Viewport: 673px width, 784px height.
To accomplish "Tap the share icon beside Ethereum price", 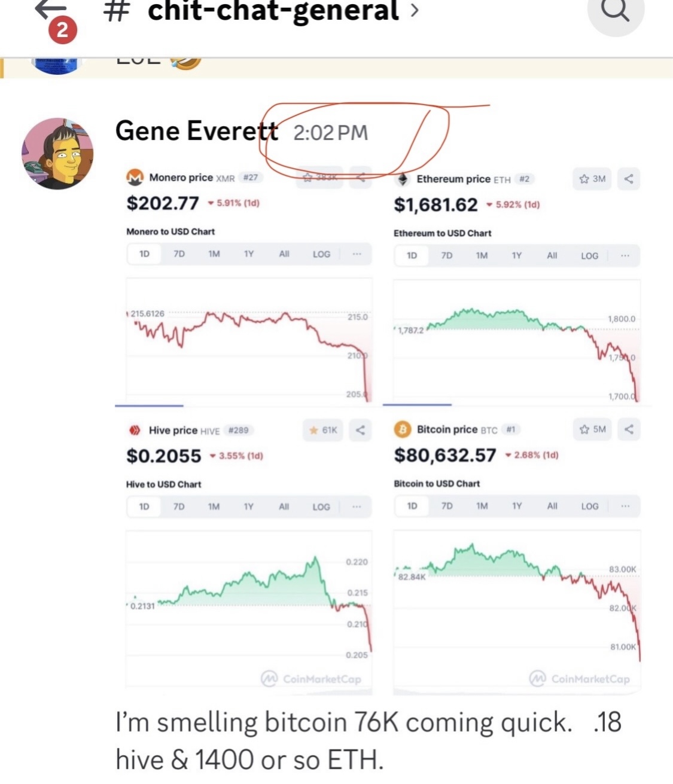I will tap(628, 179).
